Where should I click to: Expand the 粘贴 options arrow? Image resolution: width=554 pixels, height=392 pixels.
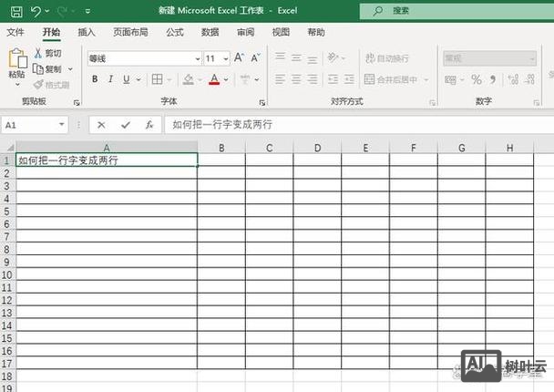tap(17, 85)
